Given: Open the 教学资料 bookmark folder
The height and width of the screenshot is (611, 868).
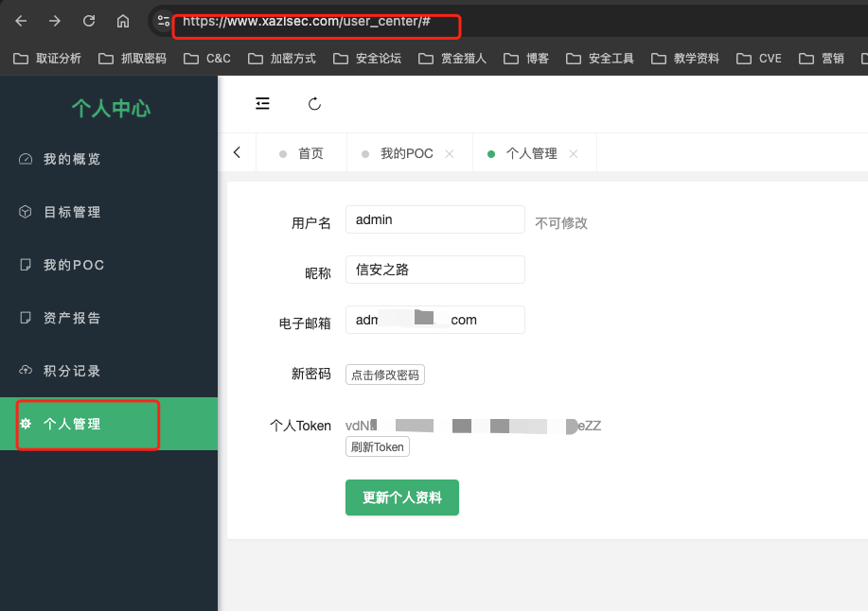Looking at the screenshot, I should pos(685,59).
